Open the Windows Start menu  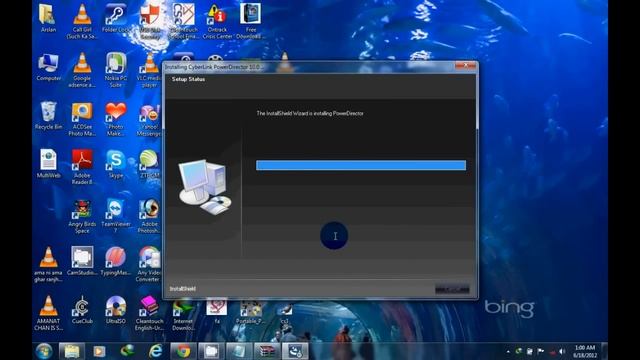click(44, 351)
